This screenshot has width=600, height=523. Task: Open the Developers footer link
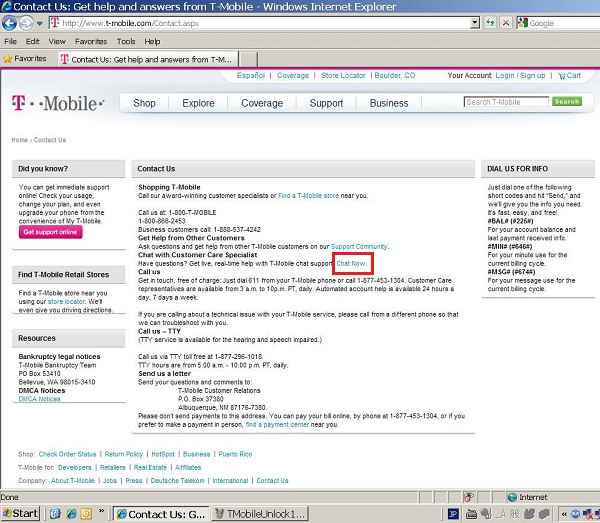click(75, 468)
